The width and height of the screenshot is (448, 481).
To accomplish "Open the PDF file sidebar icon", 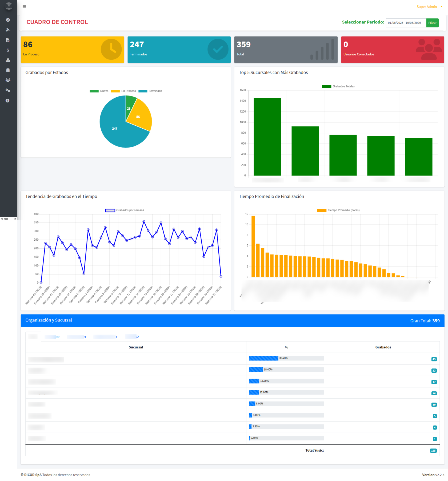I will coord(8,40).
